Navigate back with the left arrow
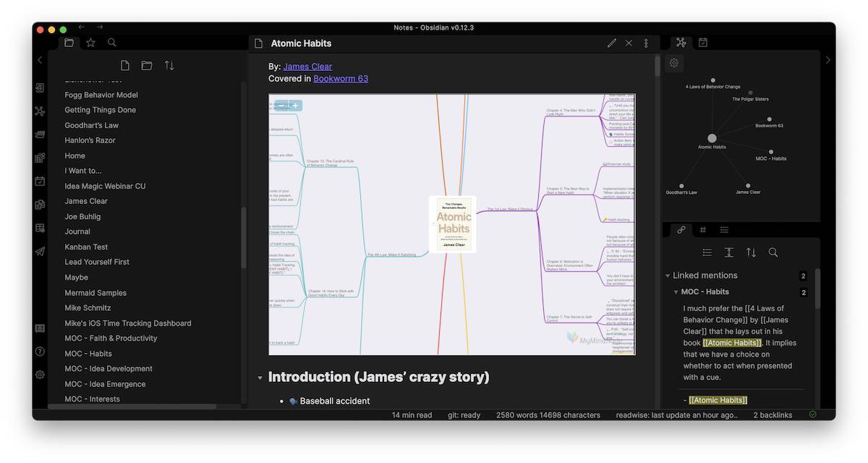868x463 pixels. click(82, 27)
